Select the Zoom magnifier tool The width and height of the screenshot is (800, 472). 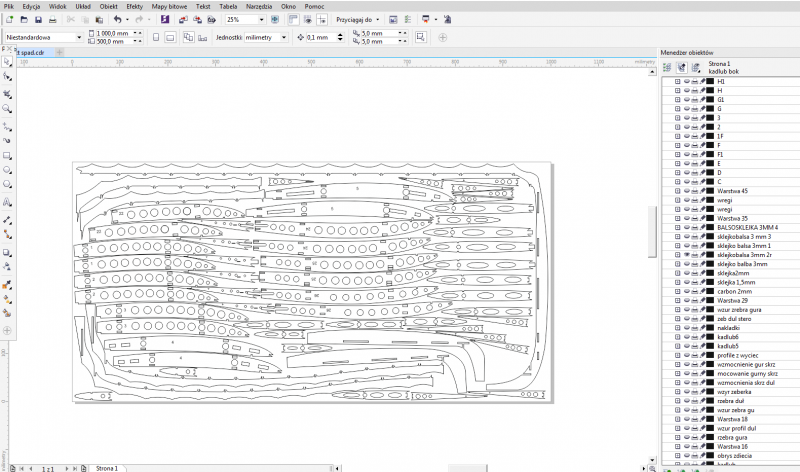point(7,109)
